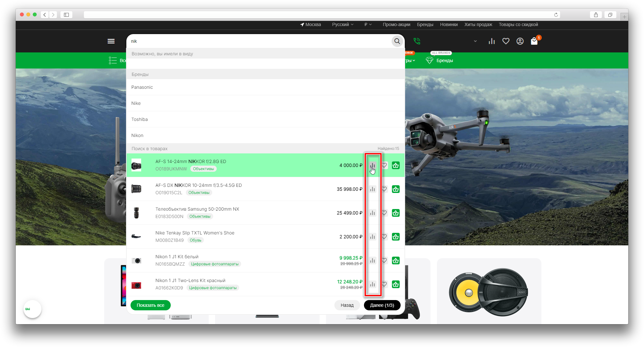Image resolution: width=644 pixels, height=347 pixels.
Task: Open Хиты продаж in the top menu
Action: coord(478,24)
